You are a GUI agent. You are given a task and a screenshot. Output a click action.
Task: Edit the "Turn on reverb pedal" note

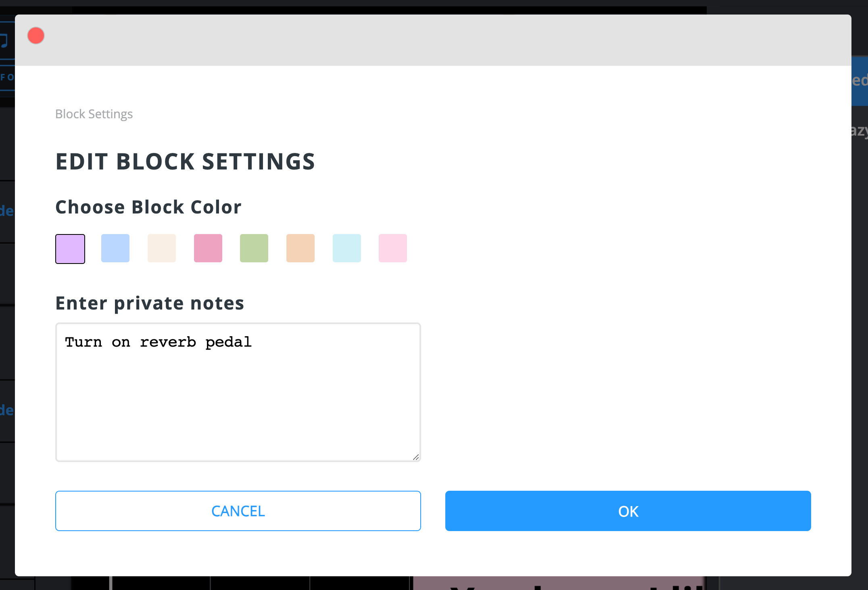tap(158, 342)
